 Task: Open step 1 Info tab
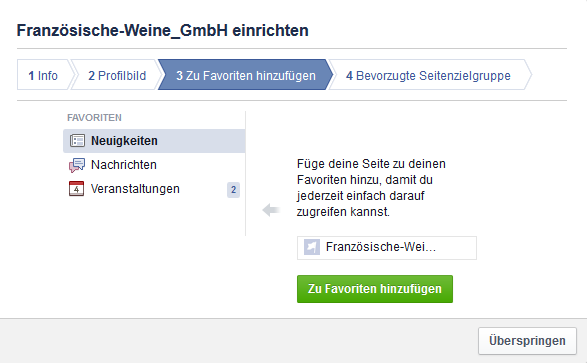click(x=43, y=75)
